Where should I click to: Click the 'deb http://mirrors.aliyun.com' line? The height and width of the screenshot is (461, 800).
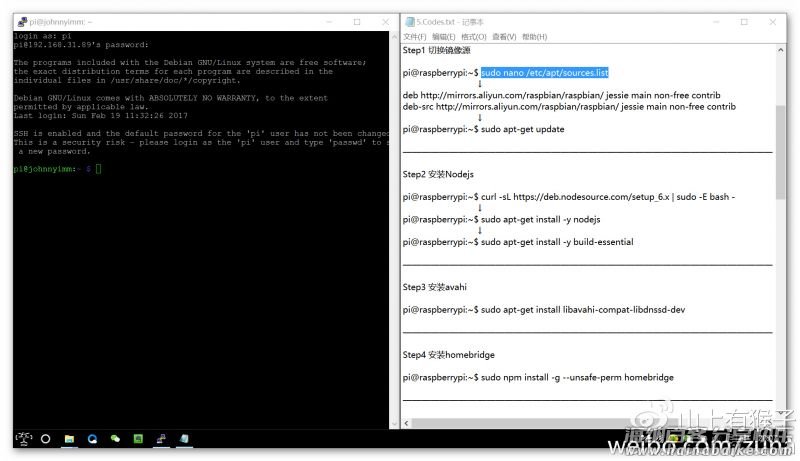pos(561,95)
